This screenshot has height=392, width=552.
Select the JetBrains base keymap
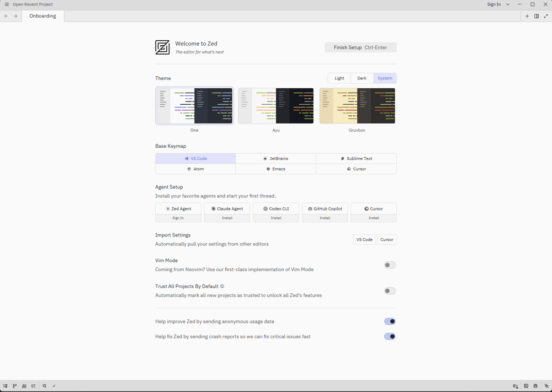click(x=276, y=158)
